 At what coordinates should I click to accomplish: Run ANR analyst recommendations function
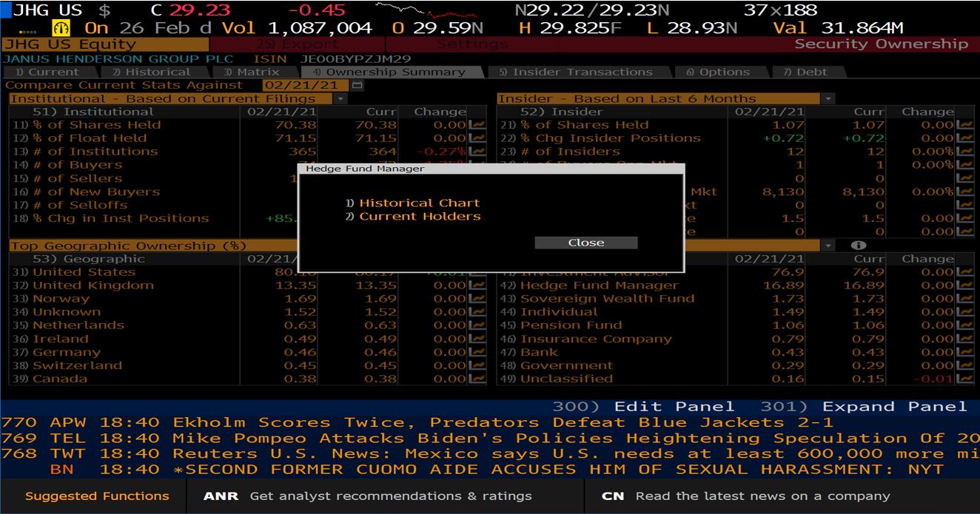tap(385, 496)
